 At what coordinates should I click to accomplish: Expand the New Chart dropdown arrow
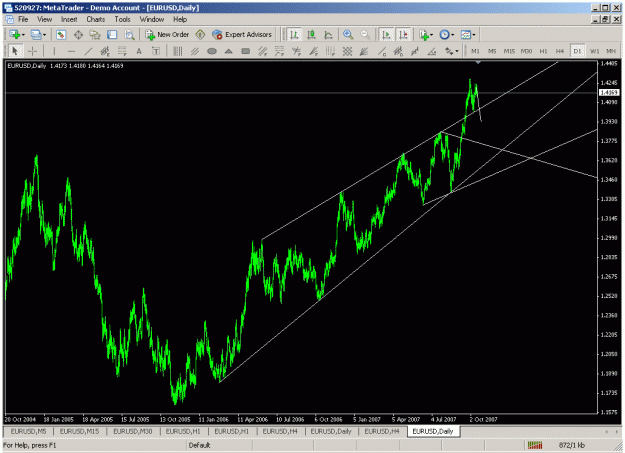[23, 35]
